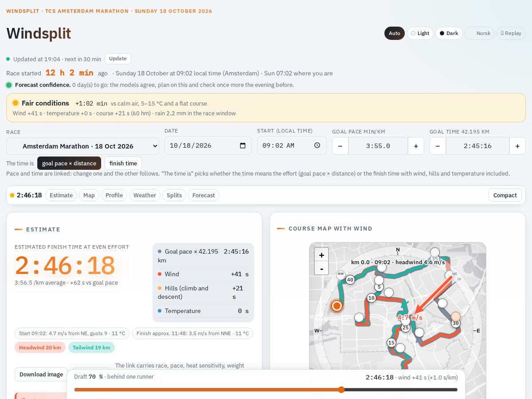
Task: Click the '12 h 2 min' race elapsed timer
Action: pyautogui.click(x=69, y=73)
